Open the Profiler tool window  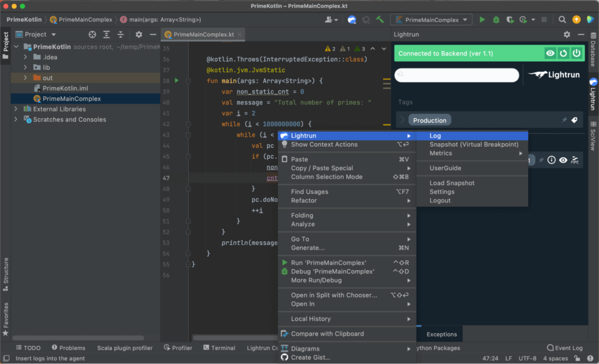pos(178,348)
